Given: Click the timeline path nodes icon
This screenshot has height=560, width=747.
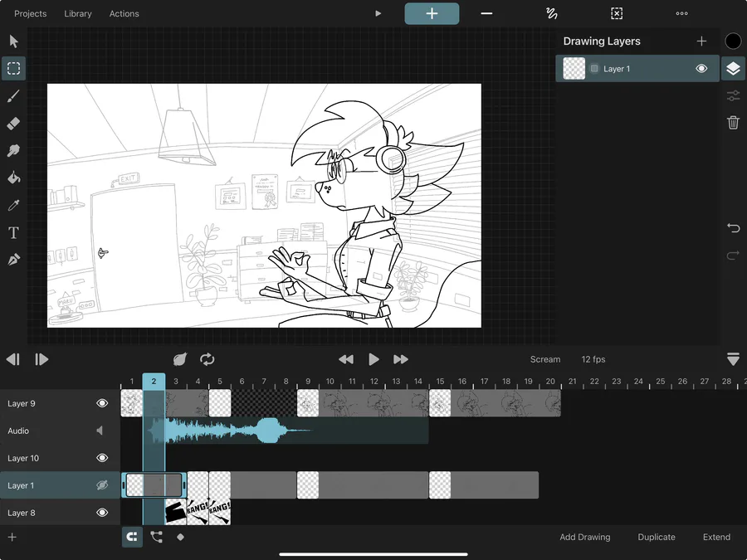Looking at the screenshot, I should (x=156, y=537).
